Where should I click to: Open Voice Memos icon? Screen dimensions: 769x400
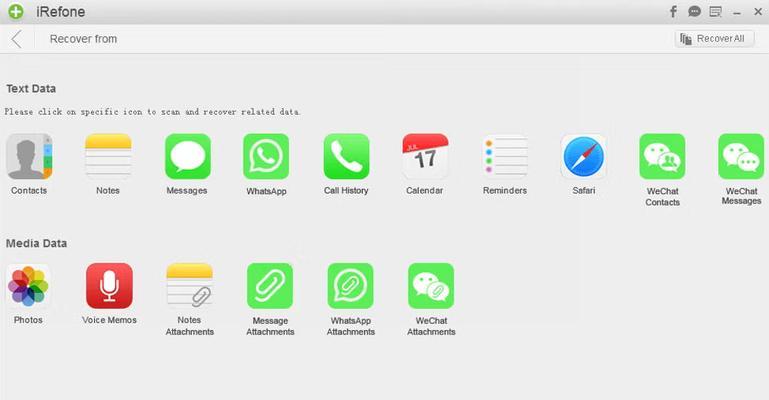tap(109, 286)
